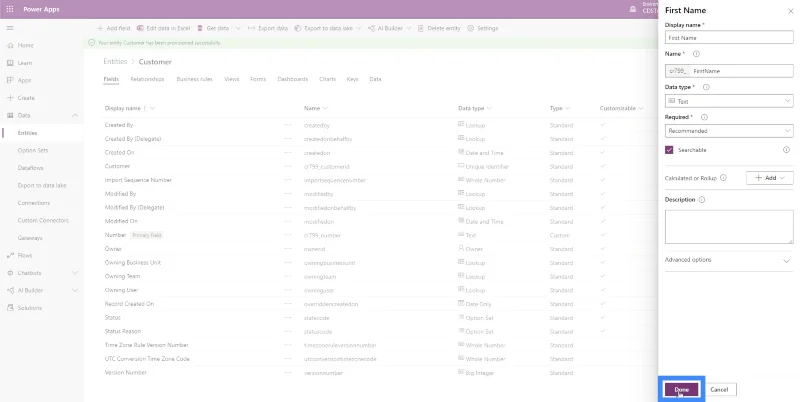Click the Cancel button
Screen dimensions: 800x402
(x=719, y=390)
